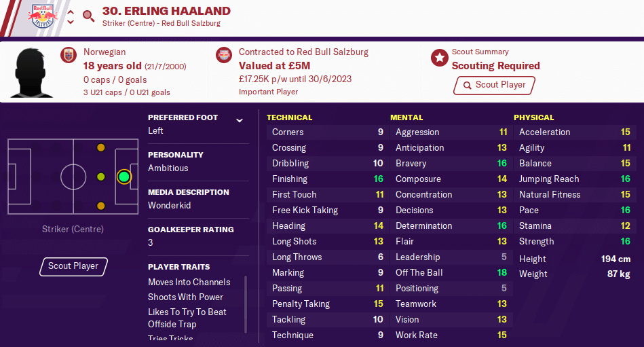The image size is (644, 347).
Task: Click the Red Bull Salzburg club badge
Action: tap(43, 16)
